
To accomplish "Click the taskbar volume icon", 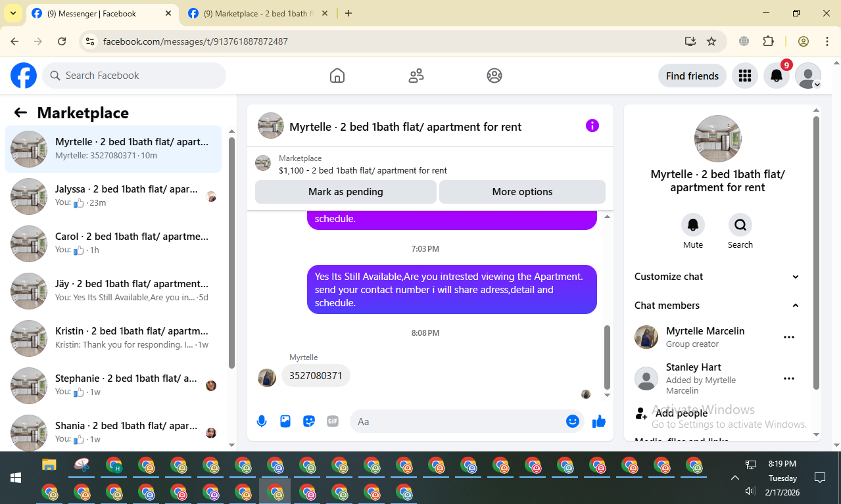I will [x=750, y=491].
